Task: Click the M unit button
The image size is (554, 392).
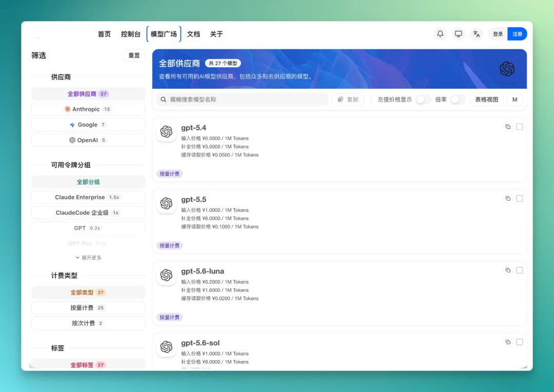Action: click(x=515, y=100)
